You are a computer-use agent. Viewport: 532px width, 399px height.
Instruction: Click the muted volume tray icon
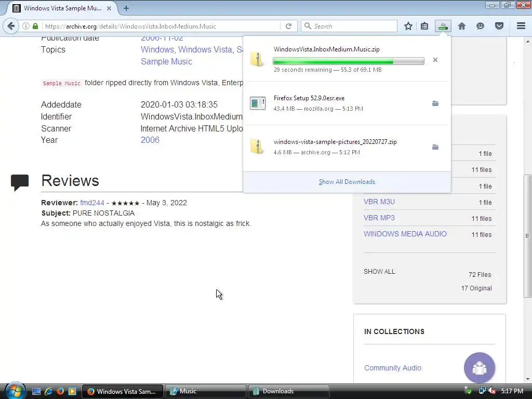491,391
